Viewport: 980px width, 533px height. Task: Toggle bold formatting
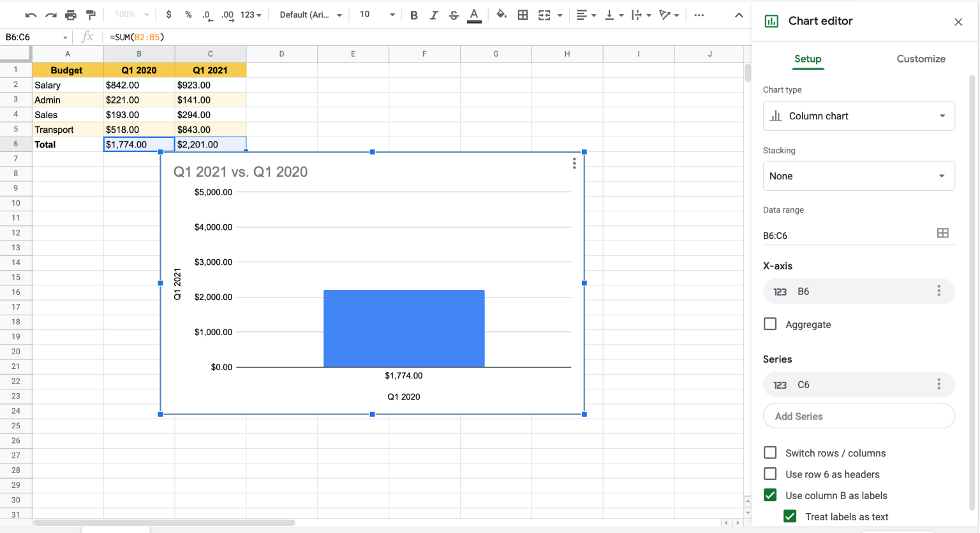[x=414, y=15]
